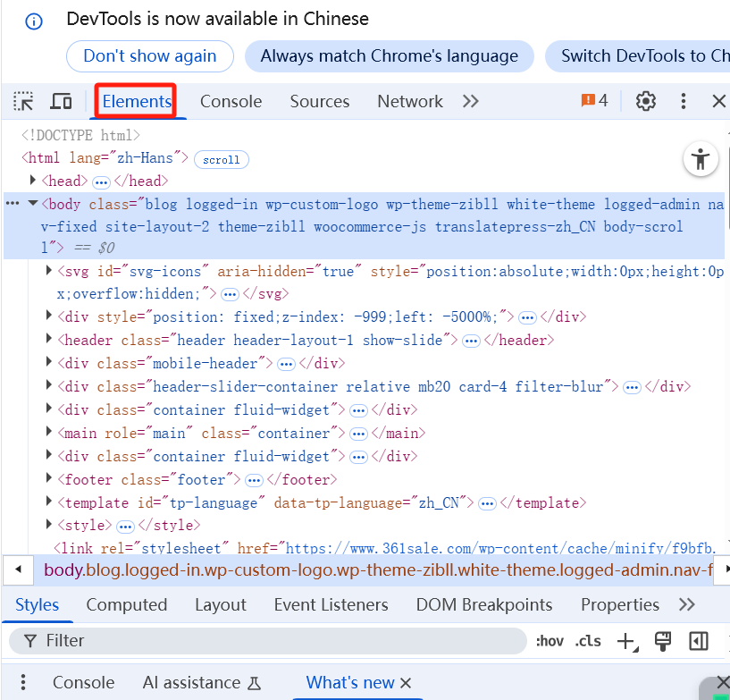730x700 pixels.
Task: Click the new style rule plus icon
Action: 626,641
